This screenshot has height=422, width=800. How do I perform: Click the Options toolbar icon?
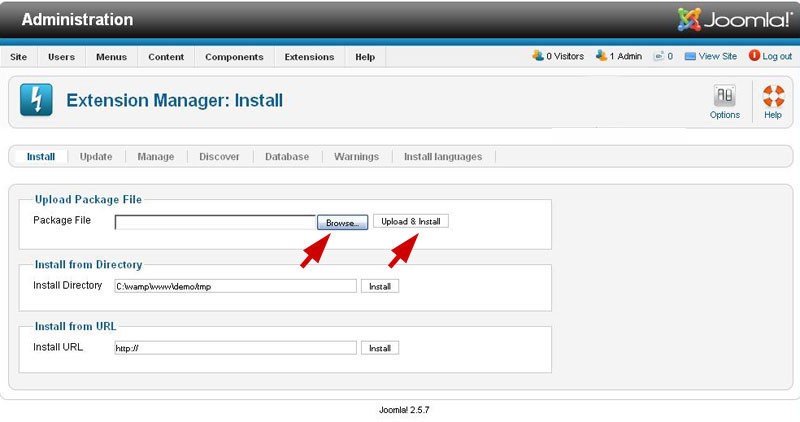click(x=724, y=96)
